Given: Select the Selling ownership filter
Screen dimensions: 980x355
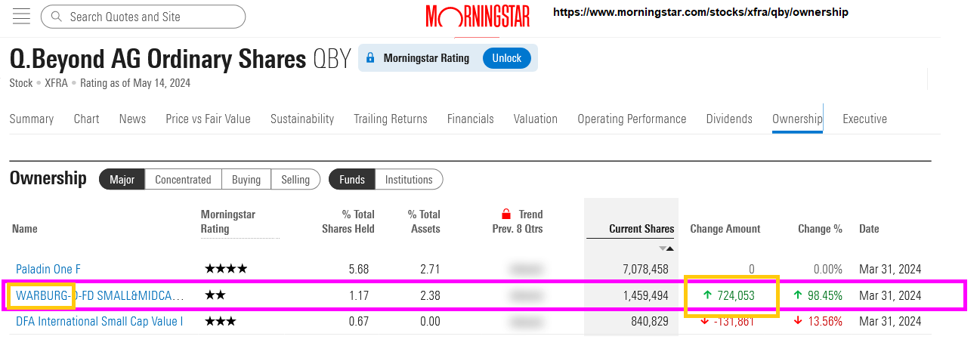Looking at the screenshot, I should [x=295, y=179].
